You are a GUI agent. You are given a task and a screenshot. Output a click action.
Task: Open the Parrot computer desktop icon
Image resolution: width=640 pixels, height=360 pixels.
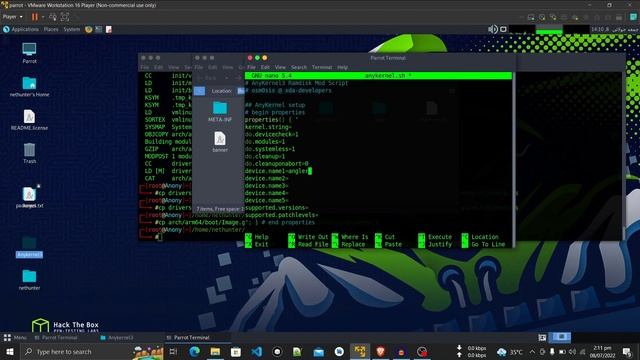(29, 53)
